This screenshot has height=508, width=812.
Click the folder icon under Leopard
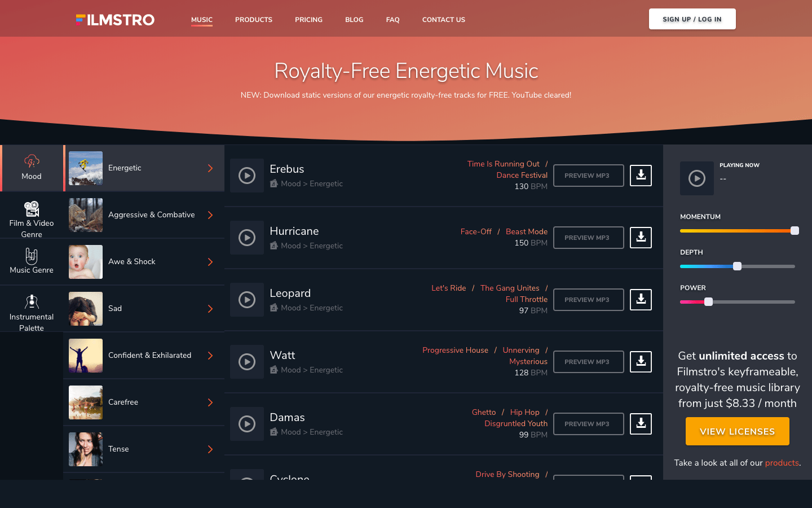pyautogui.click(x=274, y=308)
